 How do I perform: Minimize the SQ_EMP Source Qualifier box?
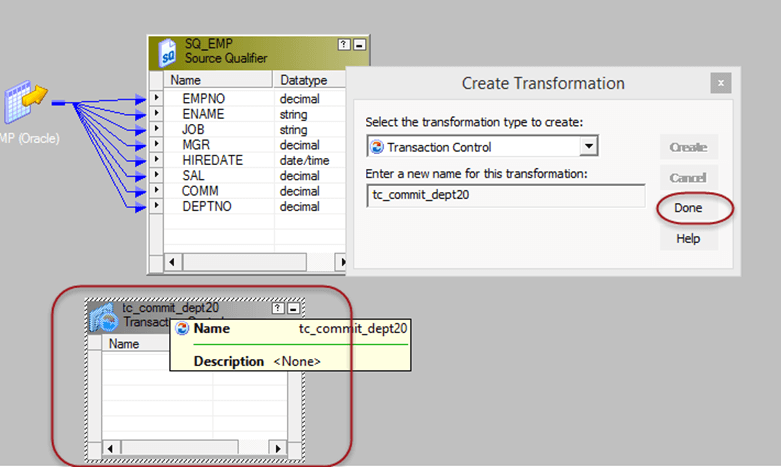359,45
